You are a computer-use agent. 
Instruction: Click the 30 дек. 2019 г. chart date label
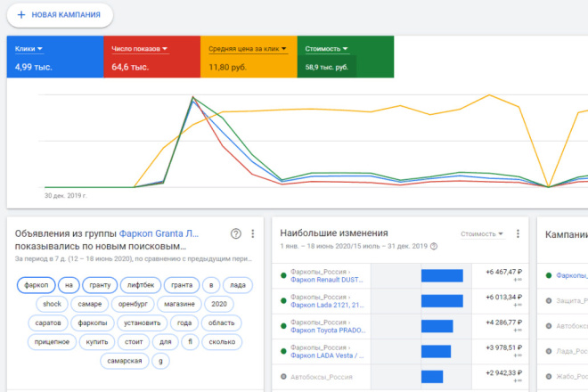pyautogui.click(x=66, y=196)
